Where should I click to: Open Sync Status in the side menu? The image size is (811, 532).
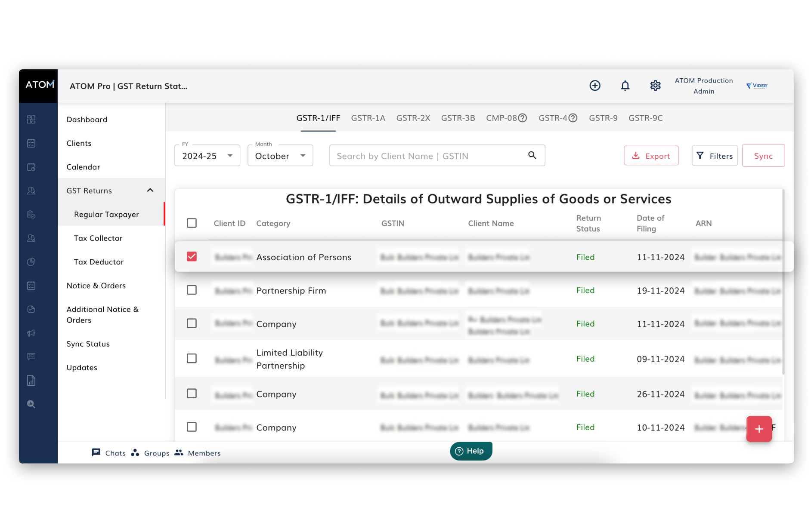(x=88, y=344)
